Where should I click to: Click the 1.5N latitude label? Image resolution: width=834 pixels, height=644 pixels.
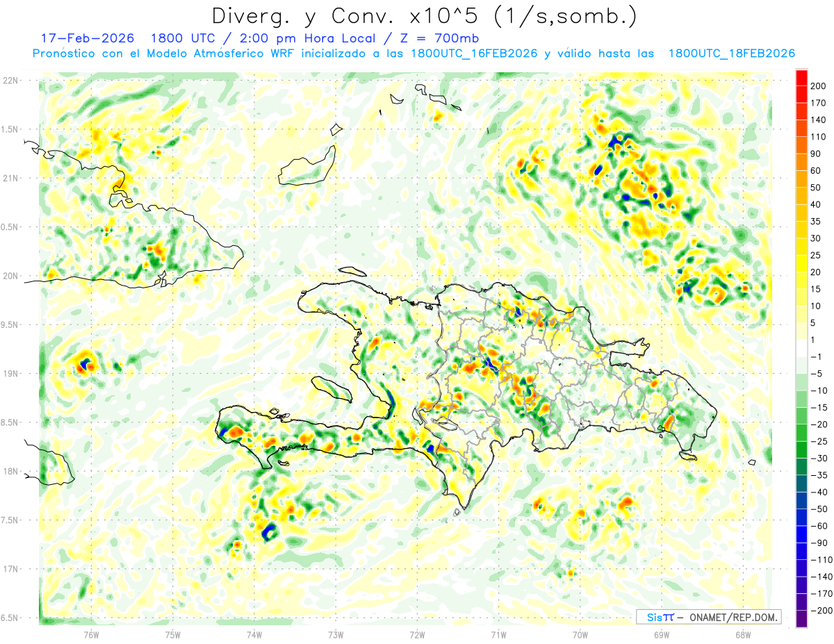[x=10, y=129]
